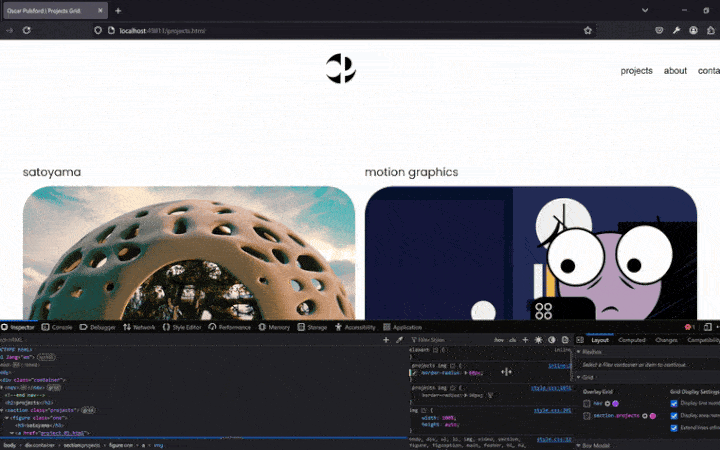Screen dimensions: 720x450
Task: Collapse figure class one node
Action: [6, 418]
